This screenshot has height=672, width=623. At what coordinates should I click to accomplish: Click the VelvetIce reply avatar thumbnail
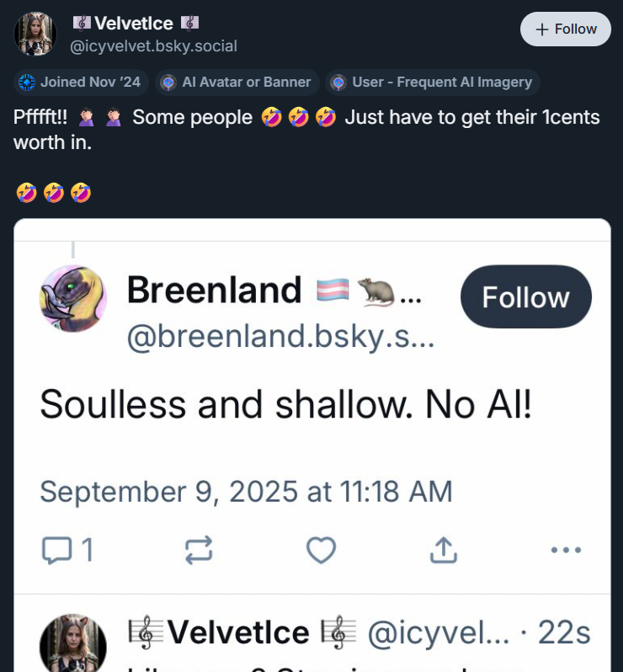coord(72,645)
